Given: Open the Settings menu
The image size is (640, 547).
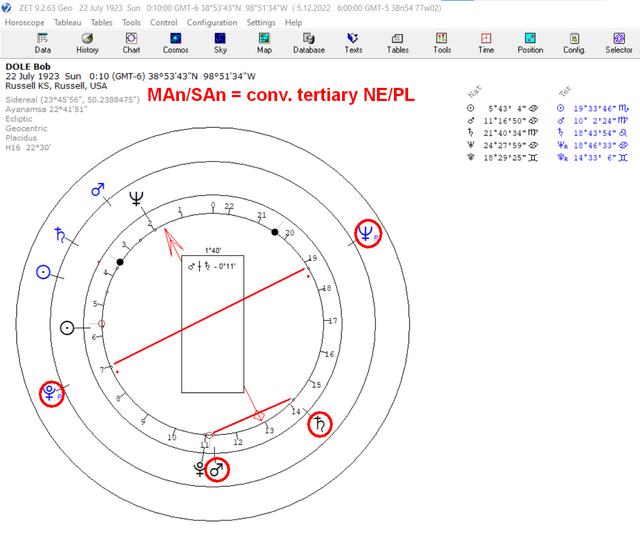Looking at the screenshot, I should tap(261, 22).
